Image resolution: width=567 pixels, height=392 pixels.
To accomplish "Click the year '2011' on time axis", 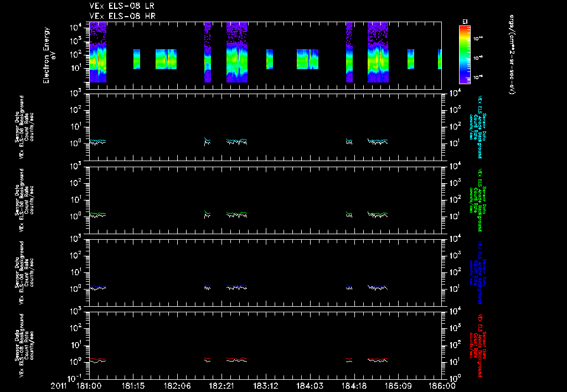I will coord(59,386).
